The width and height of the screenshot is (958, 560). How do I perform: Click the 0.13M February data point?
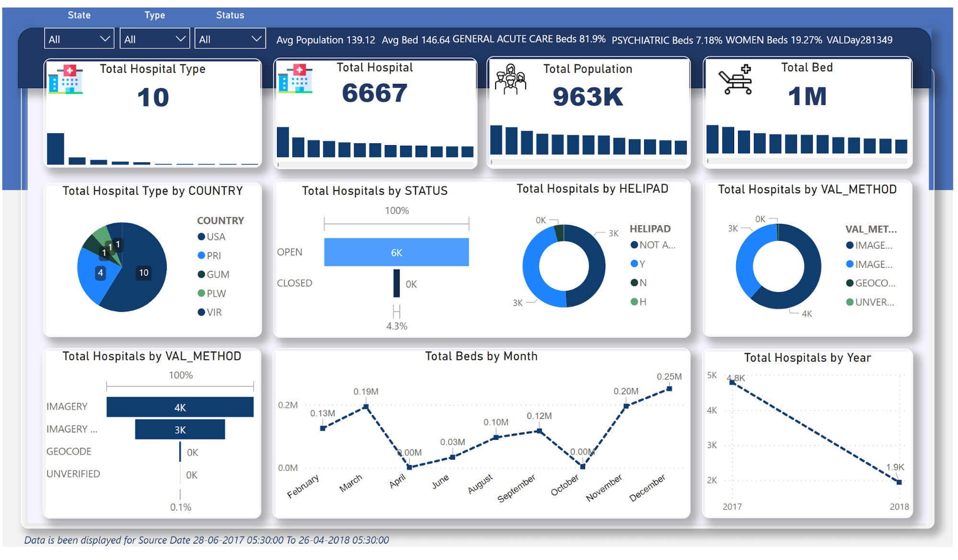323,428
